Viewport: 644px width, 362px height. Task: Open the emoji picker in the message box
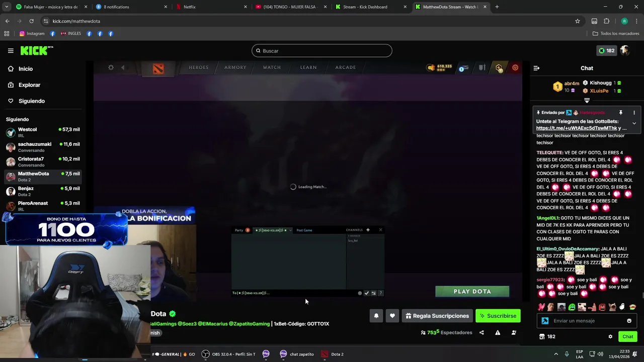tap(629, 321)
